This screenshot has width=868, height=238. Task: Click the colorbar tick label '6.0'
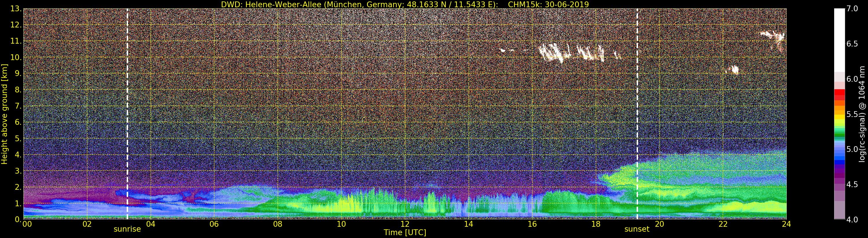click(852, 79)
